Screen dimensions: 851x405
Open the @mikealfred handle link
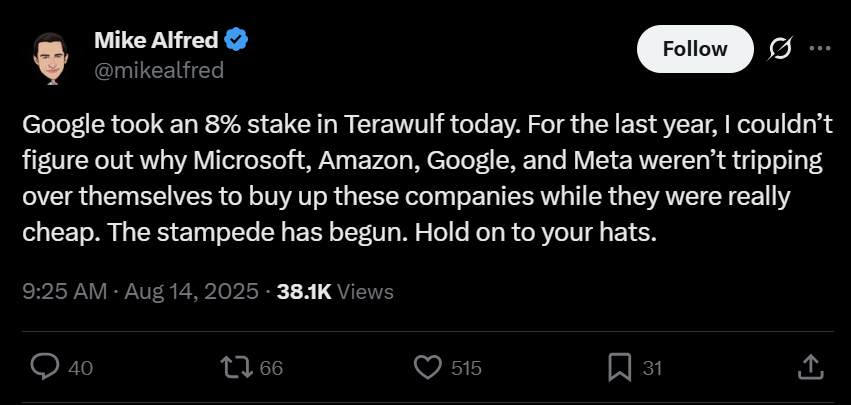(x=159, y=70)
